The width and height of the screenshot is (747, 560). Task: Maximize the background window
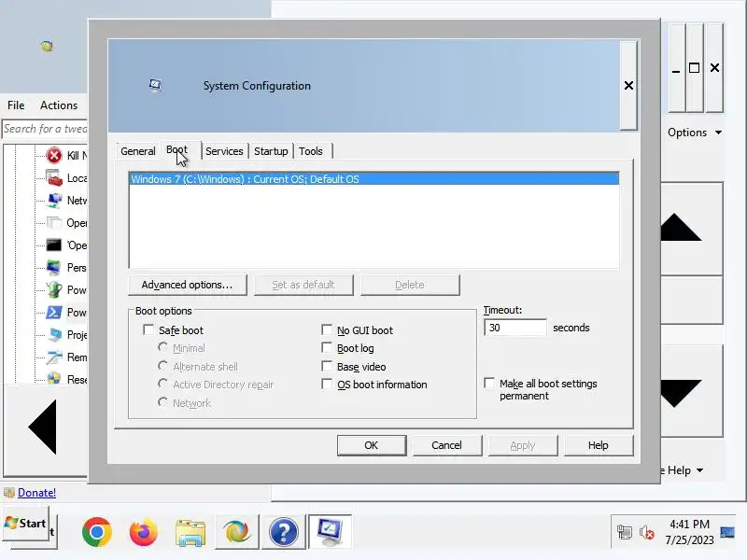pyautogui.click(x=695, y=68)
